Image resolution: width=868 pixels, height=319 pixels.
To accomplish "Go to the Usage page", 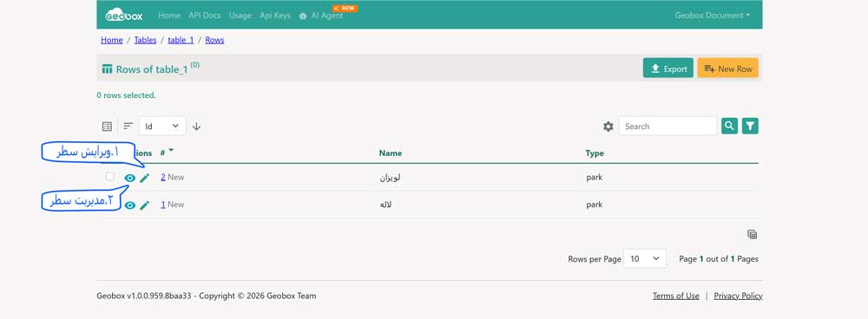I will coord(240,16).
